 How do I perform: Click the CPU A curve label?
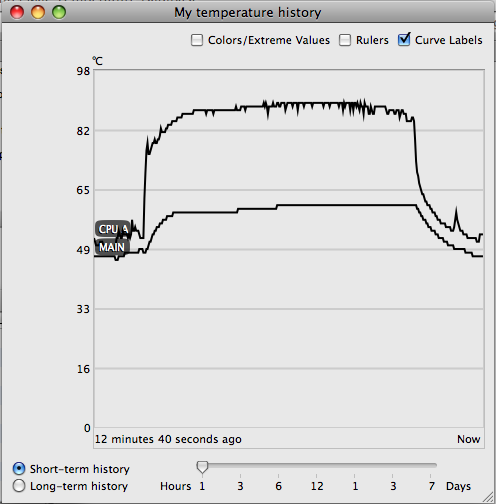pos(113,229)
